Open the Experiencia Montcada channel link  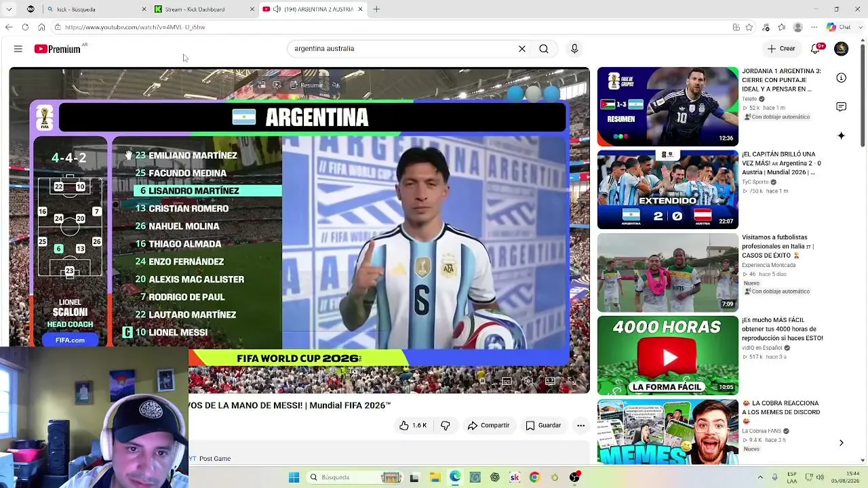(x=768, y=265)
